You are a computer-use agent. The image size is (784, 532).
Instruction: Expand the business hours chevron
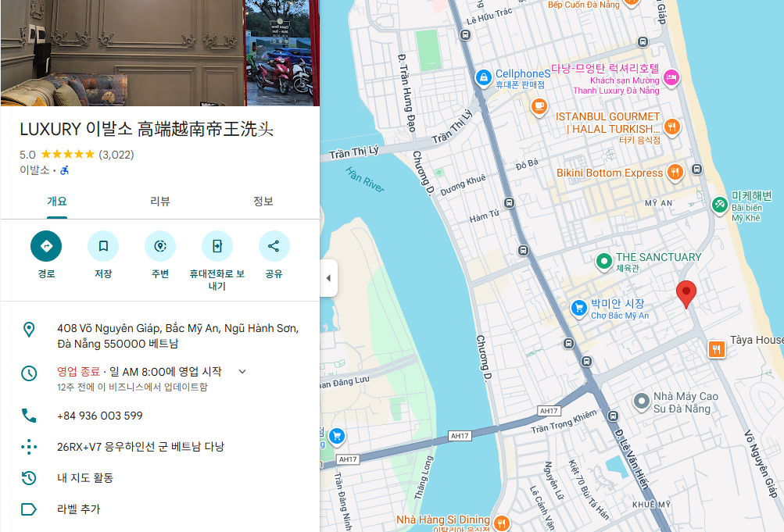242,372
